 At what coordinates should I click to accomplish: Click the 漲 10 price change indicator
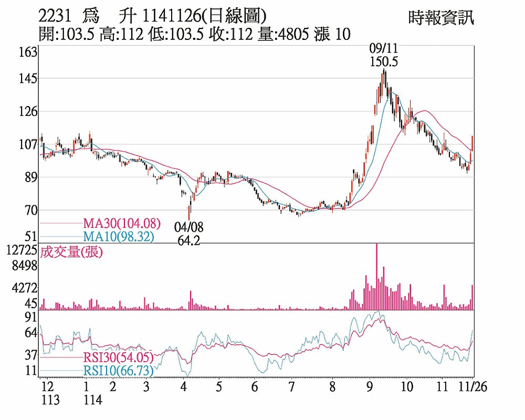point(332,35)
